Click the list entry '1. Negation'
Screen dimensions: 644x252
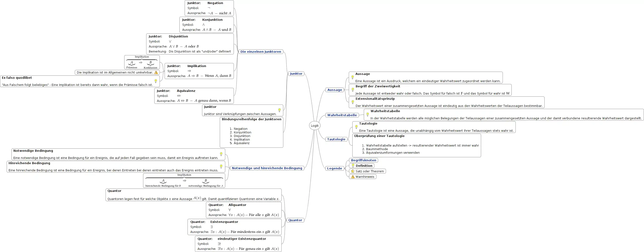coord(238,129)
